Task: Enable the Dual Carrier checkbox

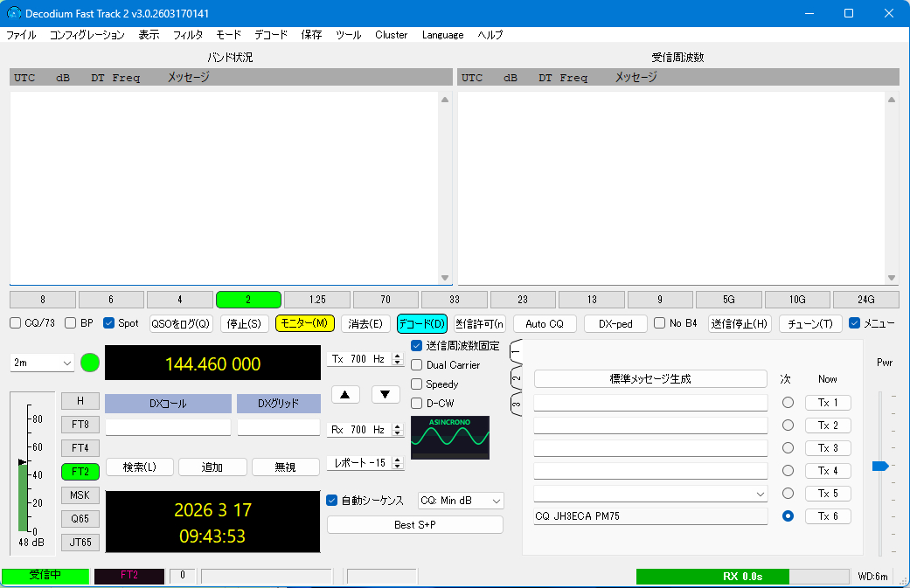Action: [418, 365]
